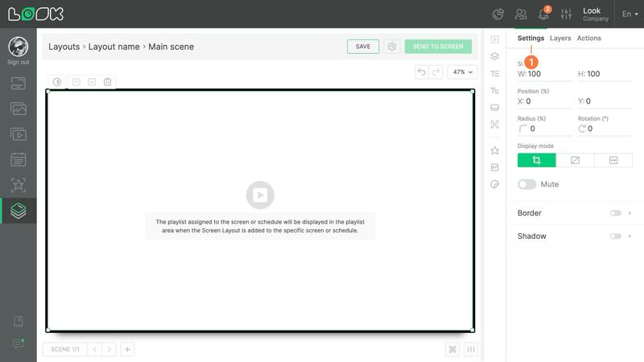Open the Screens section in the sidebar
The image size is (644, 362).
click(18, 84)
